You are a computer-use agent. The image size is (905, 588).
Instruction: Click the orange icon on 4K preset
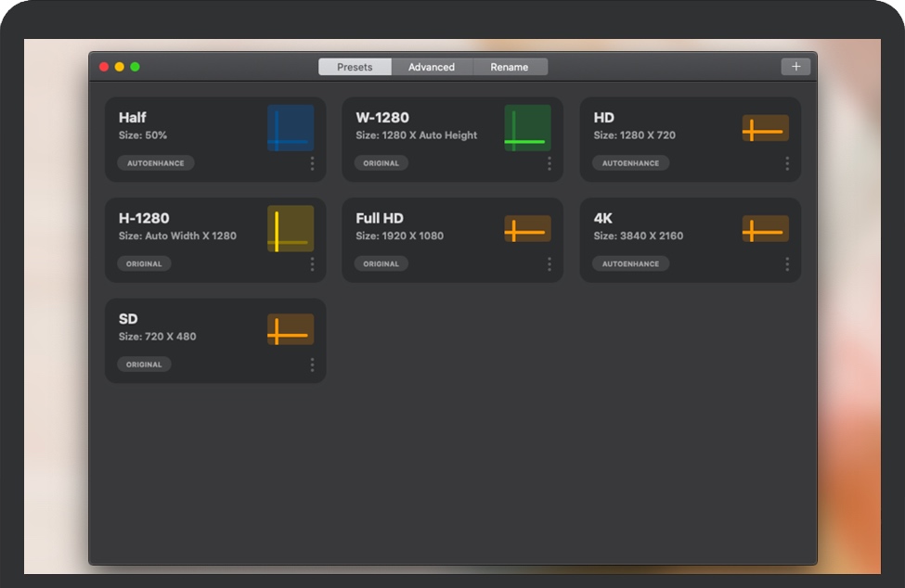pyautogui.click(x=765, y=229)
